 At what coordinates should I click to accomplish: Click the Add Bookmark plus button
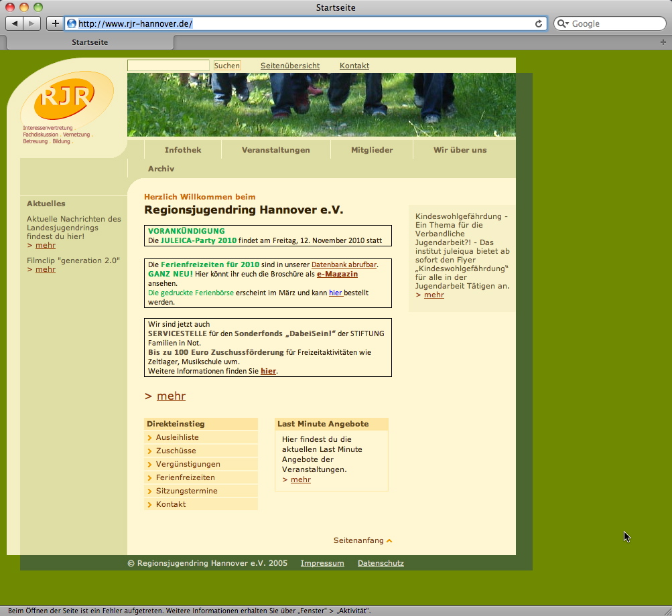coord(55,23)
